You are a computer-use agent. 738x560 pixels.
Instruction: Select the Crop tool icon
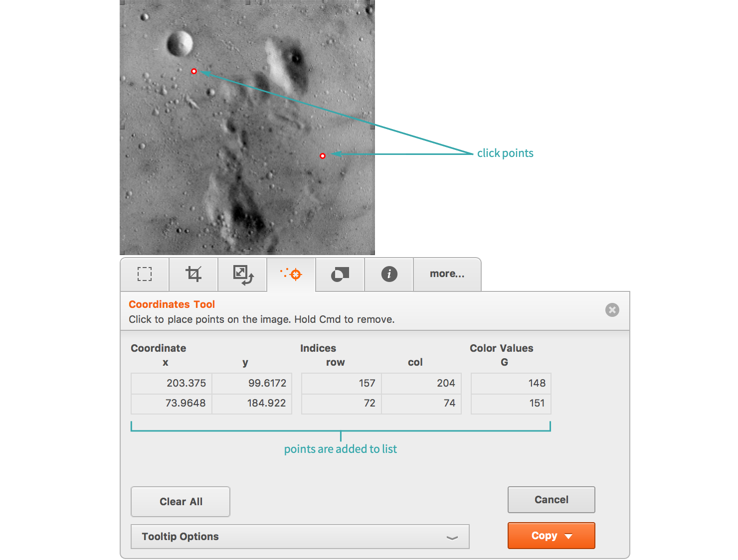coord(193,274)
